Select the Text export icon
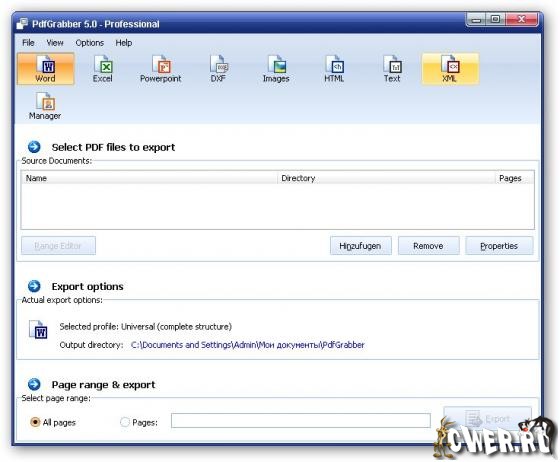 coord(392,69)
